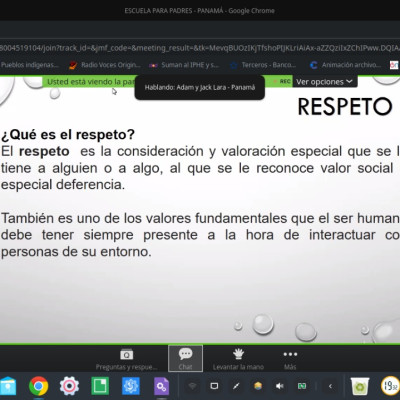Open the Radio Voces Origin bookmark
This screenshot has height=400, width=400.
[105, 65]
